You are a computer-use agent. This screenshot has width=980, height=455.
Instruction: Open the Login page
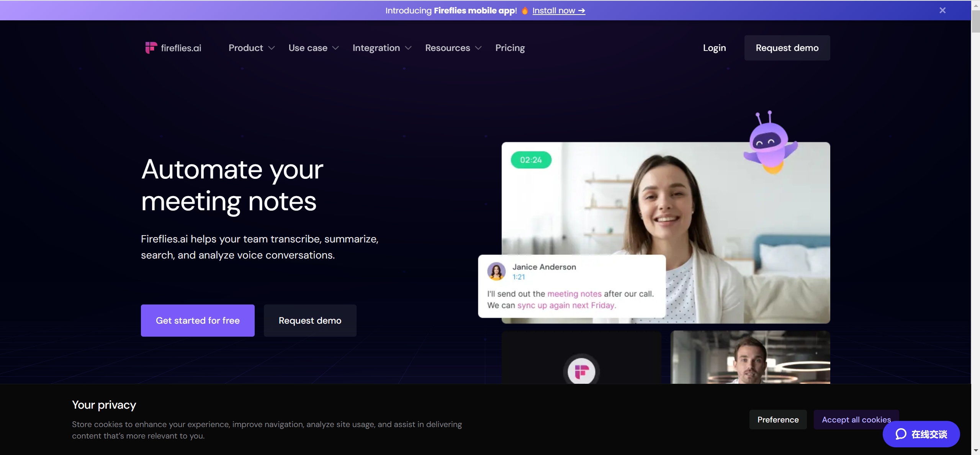[x=714, y=48]
